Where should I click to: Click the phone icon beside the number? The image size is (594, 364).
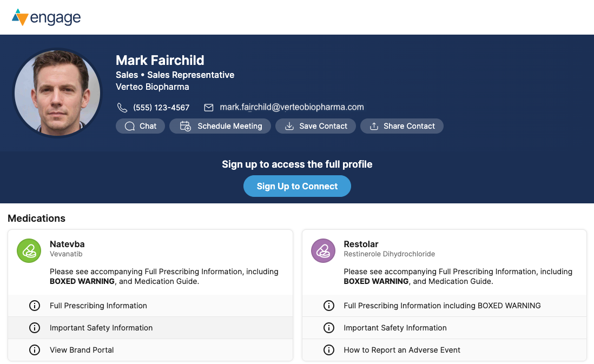[x=122, y=107]
